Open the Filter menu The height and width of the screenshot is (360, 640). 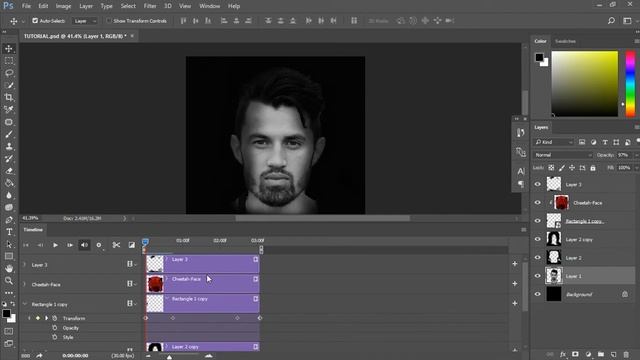(150, 6)
